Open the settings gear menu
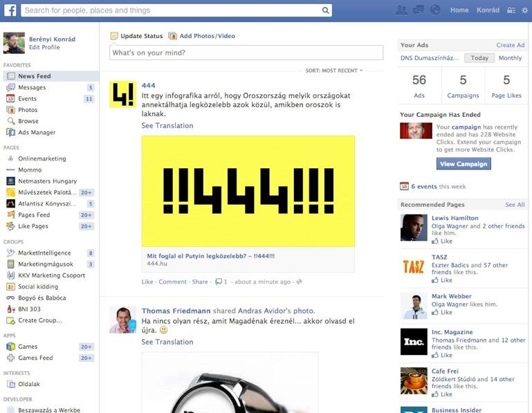Screen dimensions: 532x413 [524, 10]
